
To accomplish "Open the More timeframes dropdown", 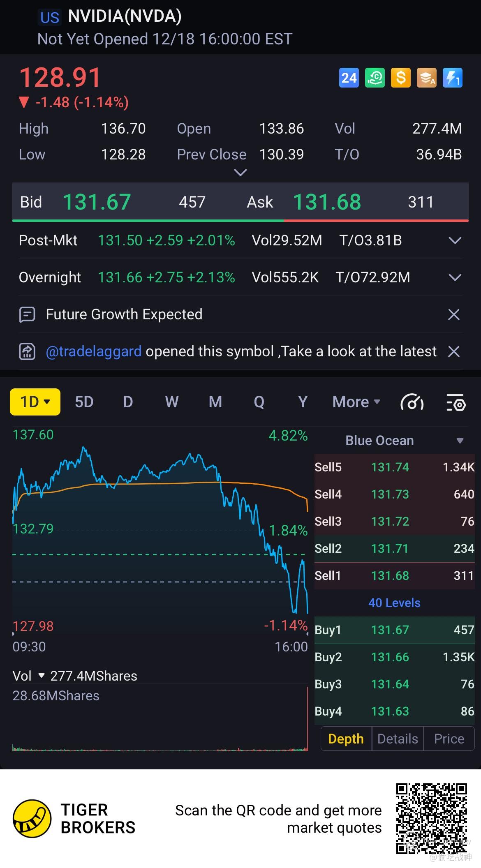I will [356, 402].
